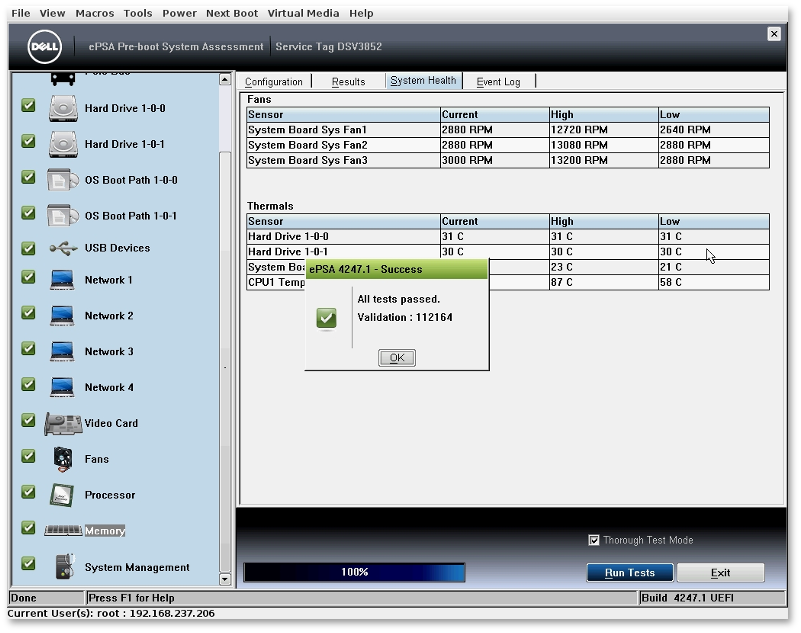Open the Macros menu
This screenshot has width=801, height=633.
(x=95, y=13)
